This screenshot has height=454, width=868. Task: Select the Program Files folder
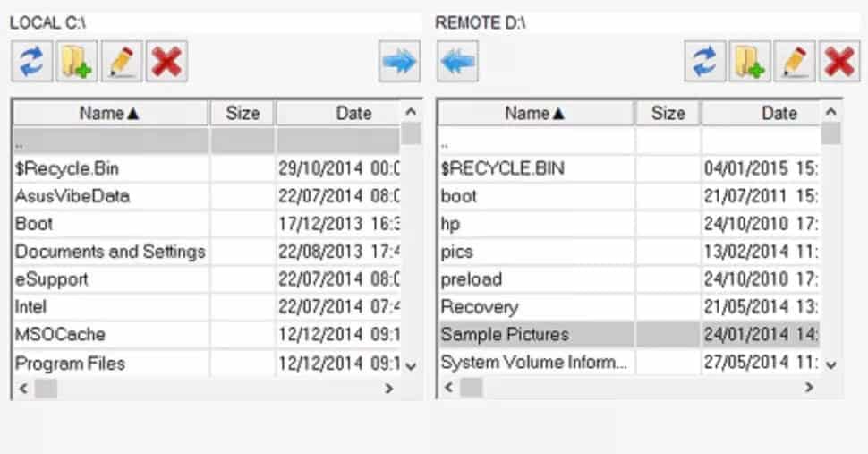point(70,363)
